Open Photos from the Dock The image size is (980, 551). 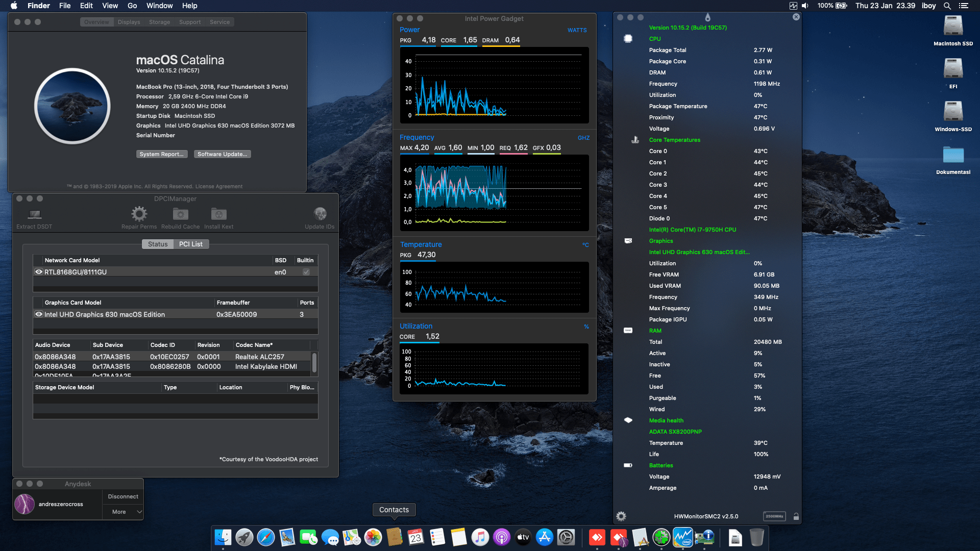373,537
